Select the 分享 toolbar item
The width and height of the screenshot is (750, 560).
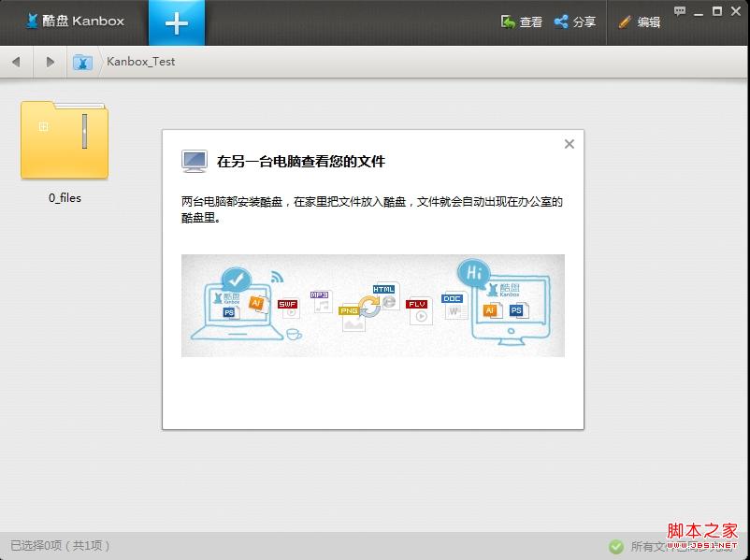pos(582,20)
